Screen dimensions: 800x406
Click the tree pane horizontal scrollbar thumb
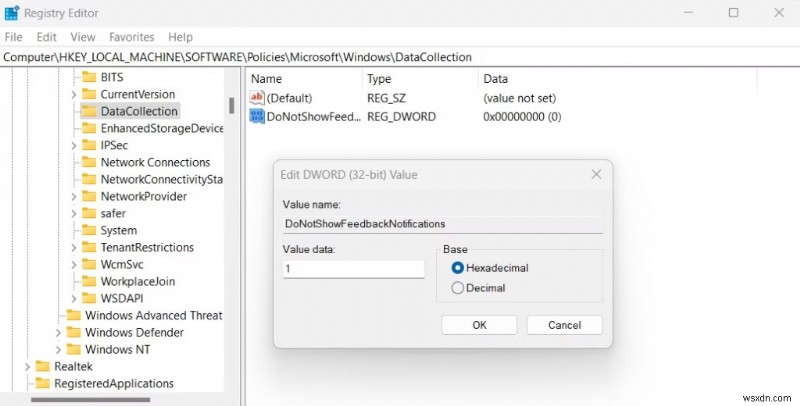tap(90, 400)
